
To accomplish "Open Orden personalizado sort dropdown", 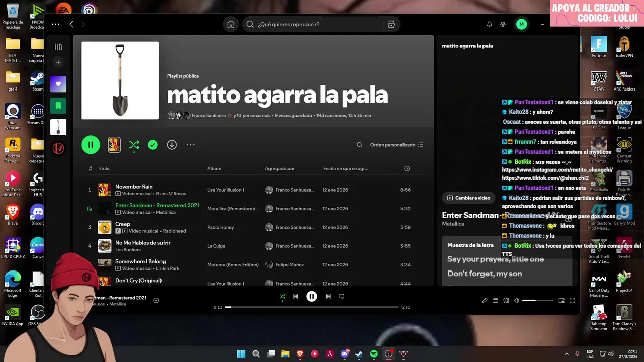I will pos(396,145).
